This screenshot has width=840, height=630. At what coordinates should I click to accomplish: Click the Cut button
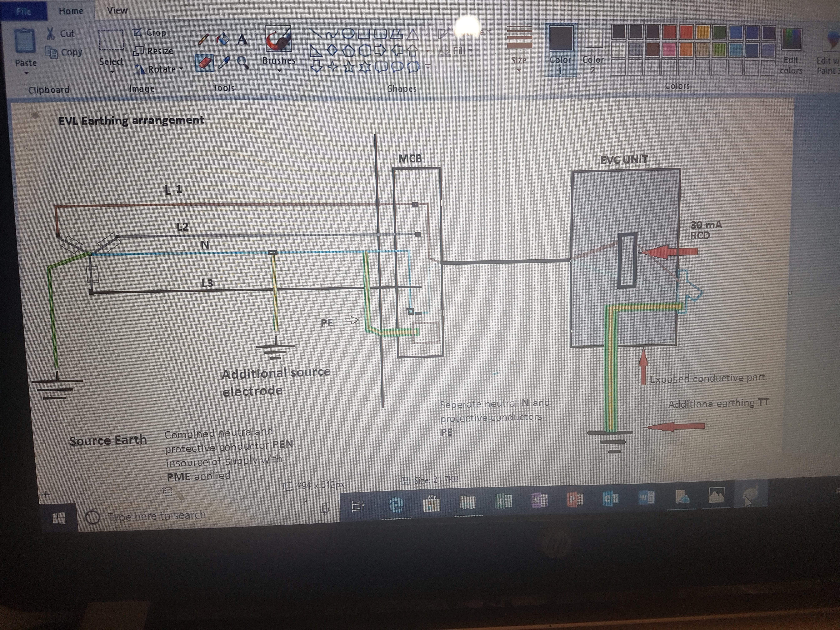[61, 33]
